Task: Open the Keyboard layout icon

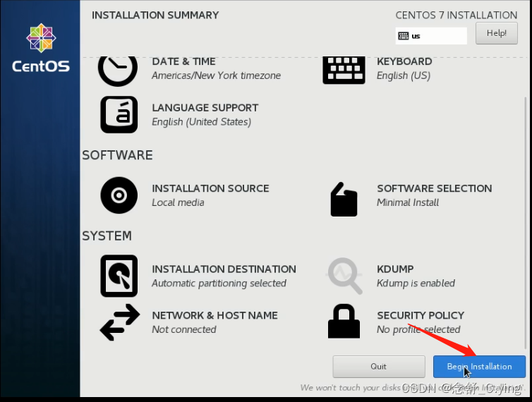Action: pos(344,71)
